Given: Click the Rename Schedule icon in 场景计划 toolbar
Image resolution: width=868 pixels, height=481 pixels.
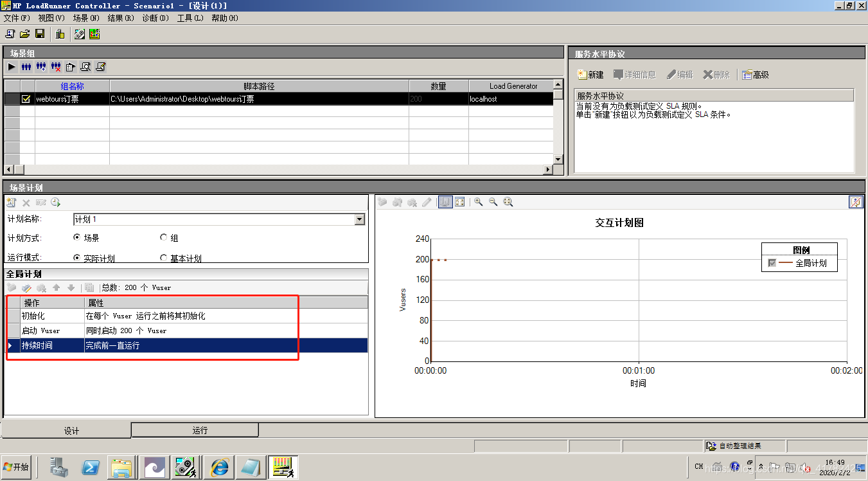Looking at the screenshot, I should pos(41,203).
